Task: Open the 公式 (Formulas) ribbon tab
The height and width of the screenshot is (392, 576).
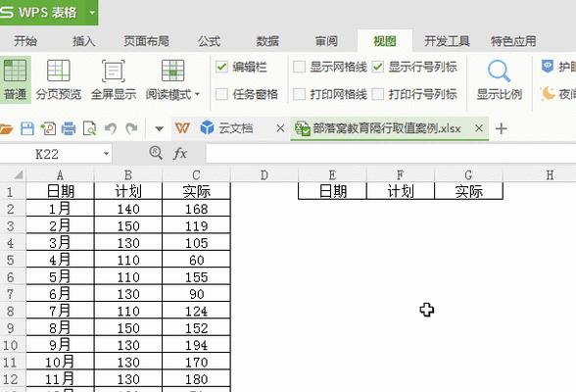Action: click(x=209, y=41)
